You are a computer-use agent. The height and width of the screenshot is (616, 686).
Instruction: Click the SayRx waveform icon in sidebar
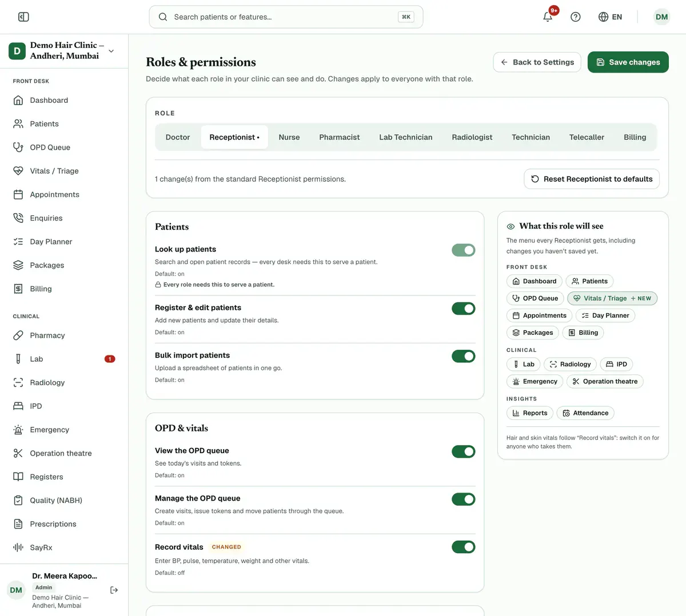click(18, 547)
